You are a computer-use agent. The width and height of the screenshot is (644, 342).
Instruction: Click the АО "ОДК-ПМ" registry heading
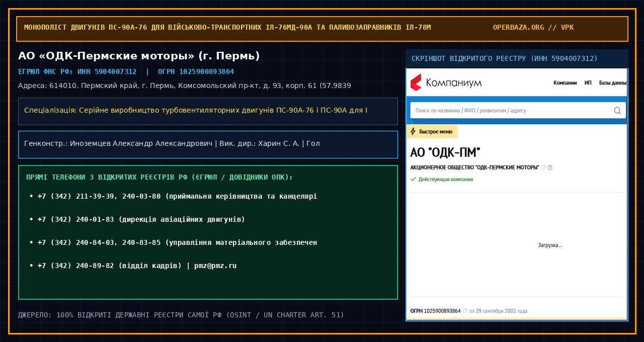445,152
